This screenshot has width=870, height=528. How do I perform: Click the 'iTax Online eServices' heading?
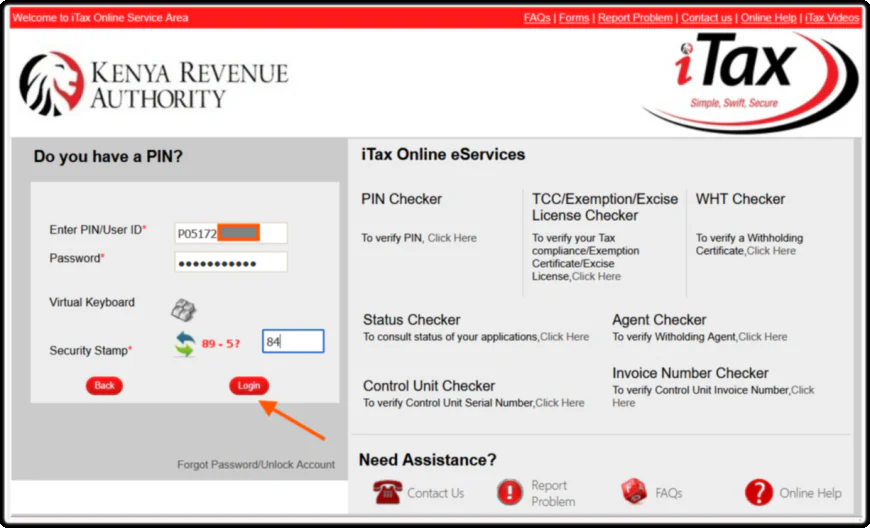(x=443, y=154)
